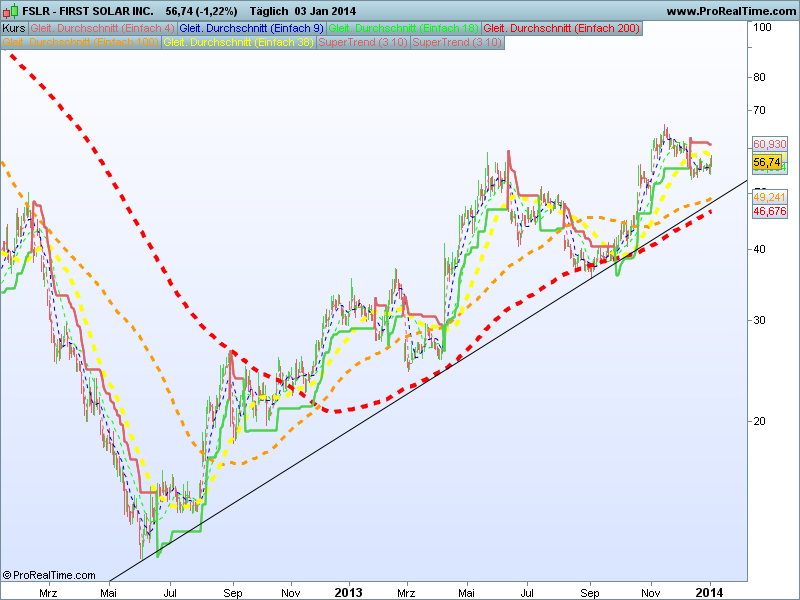The width and height of the screenshot is (800, 600).
Task: Click the second SuperTrend (3 10) label
Action: (x=457, y=42)
